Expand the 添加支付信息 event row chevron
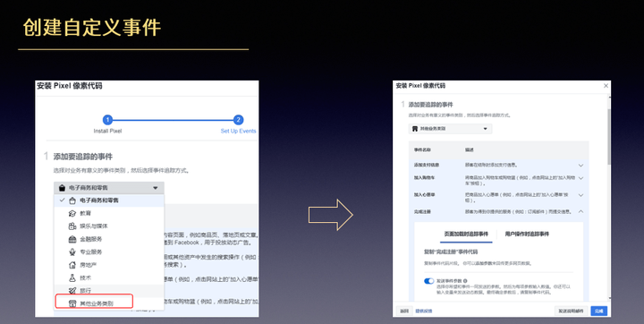The width and height of the screenshot is (644, 324). click(x=580, y=166)
